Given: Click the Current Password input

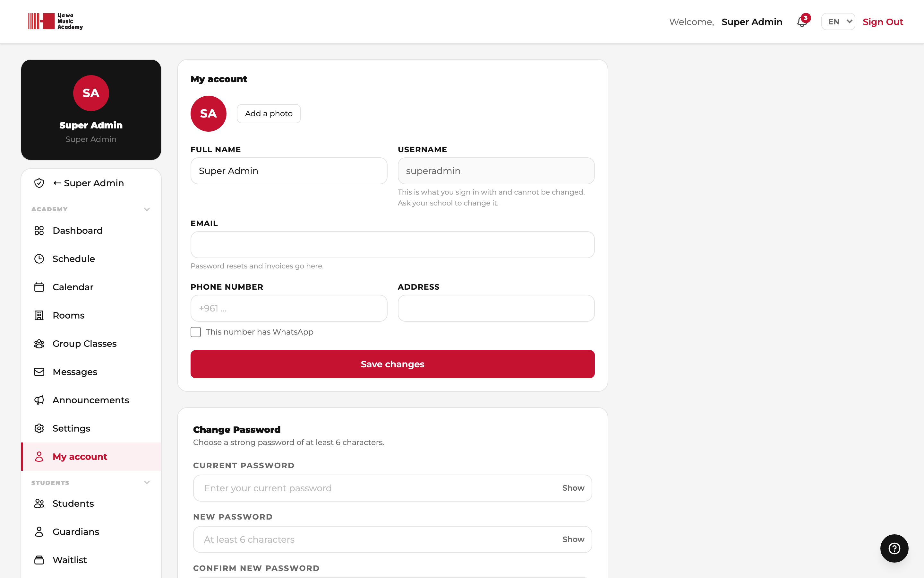Looking at the screenshot, I should [x=392, y=488].
